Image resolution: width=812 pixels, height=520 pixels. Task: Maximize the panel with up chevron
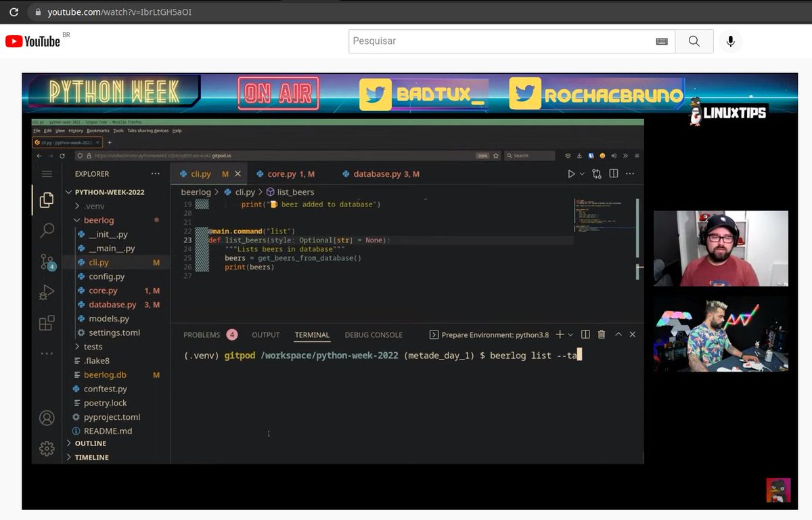618,334
